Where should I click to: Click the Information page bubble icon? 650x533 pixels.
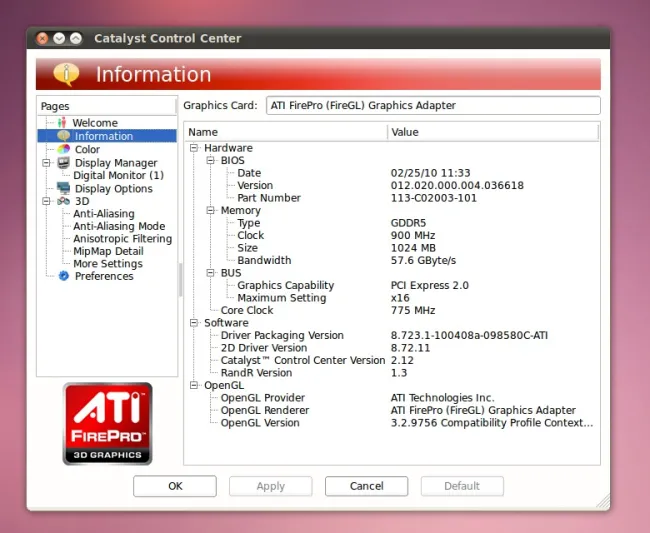point(63,136)
